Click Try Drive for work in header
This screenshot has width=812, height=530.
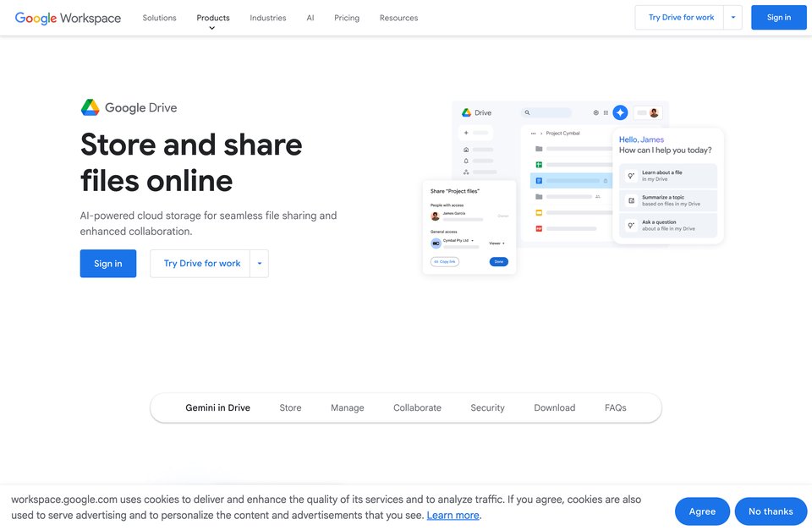(681, 18)
